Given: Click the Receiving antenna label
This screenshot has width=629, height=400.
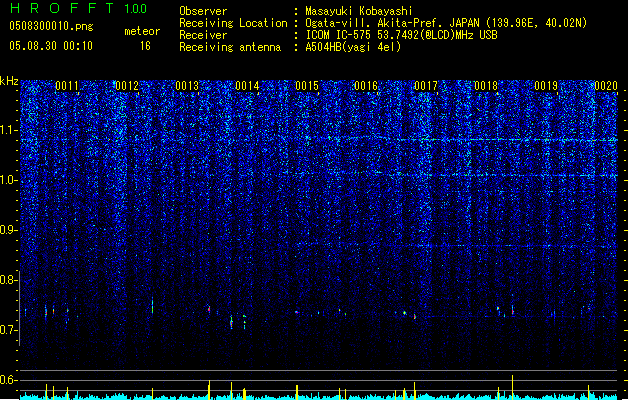Looking at the screenshot, I should point(230,47).
